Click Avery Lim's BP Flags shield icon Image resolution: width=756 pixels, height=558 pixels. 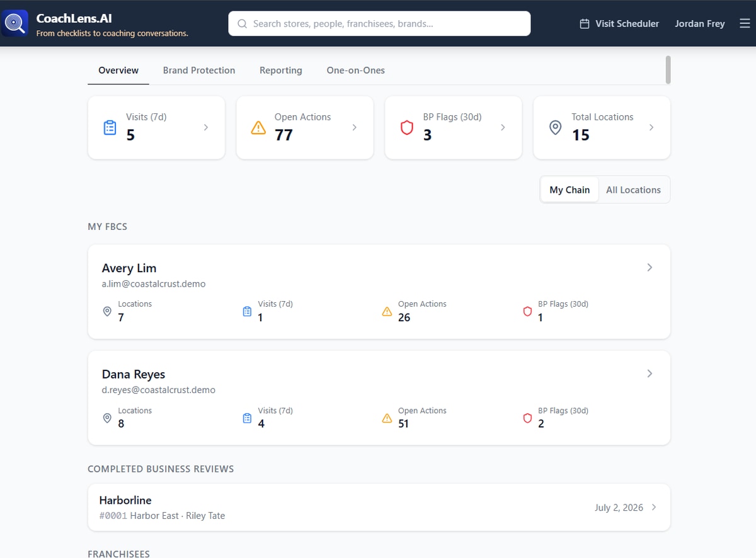(x=527, y=312)
